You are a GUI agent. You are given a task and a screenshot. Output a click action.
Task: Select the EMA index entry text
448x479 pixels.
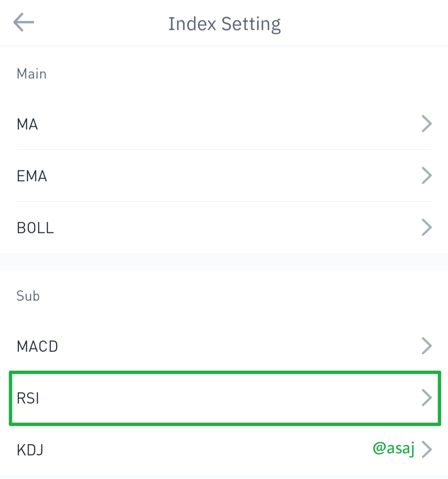[32, 176]
